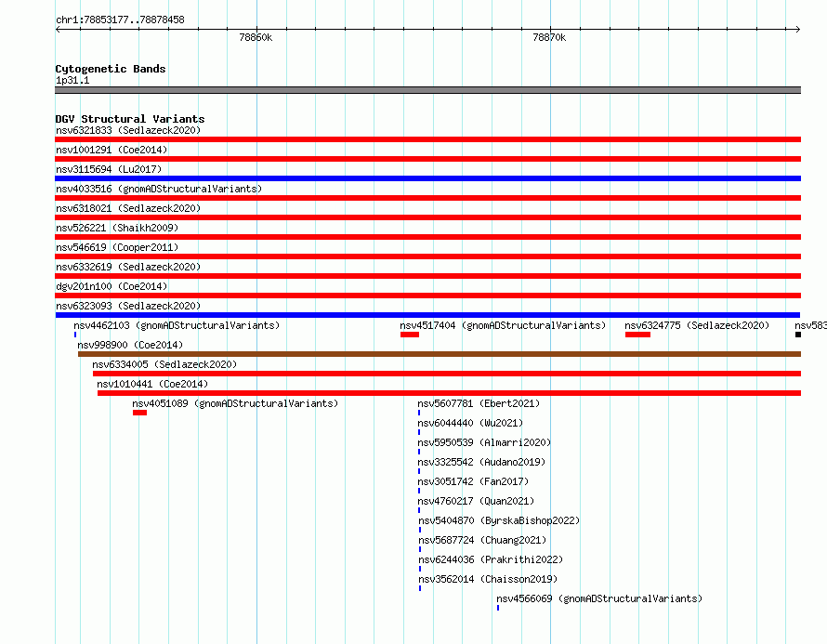
Task: Click the 78860k ruler position label
Action: click(x=256, y=37)
